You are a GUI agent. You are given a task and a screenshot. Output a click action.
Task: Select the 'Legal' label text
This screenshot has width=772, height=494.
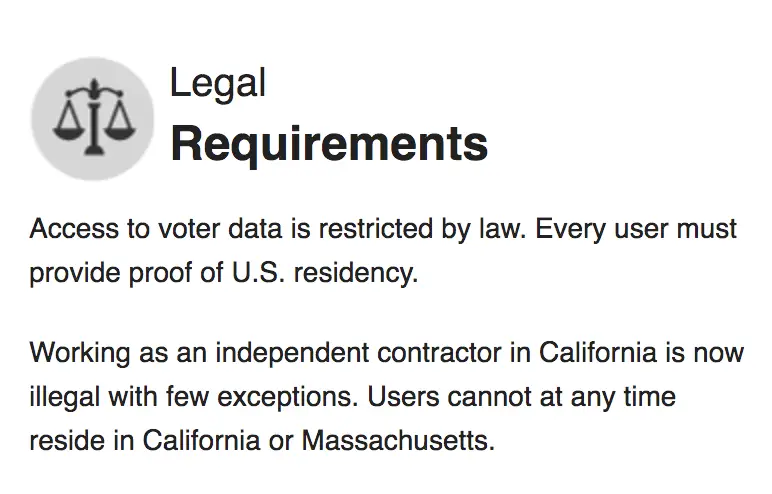click(218, 83)
